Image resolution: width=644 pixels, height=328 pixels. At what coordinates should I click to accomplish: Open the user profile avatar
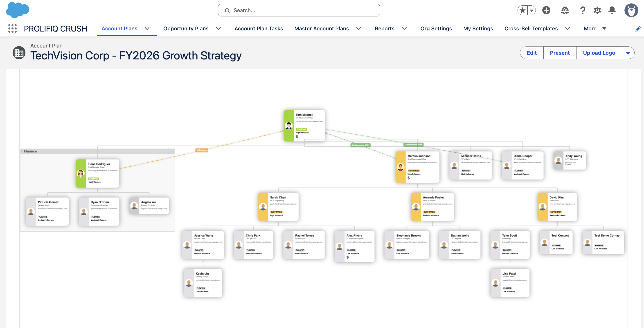click(631, 10)
